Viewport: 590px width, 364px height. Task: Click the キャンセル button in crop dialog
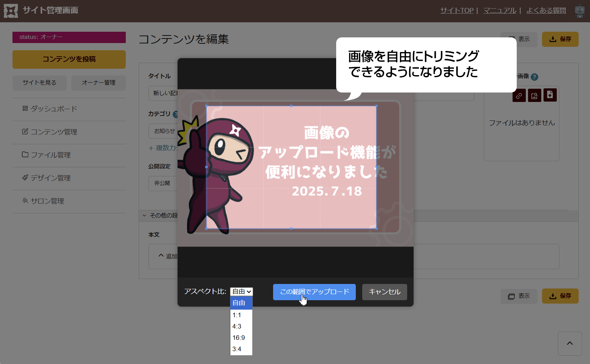click(385, 292)
